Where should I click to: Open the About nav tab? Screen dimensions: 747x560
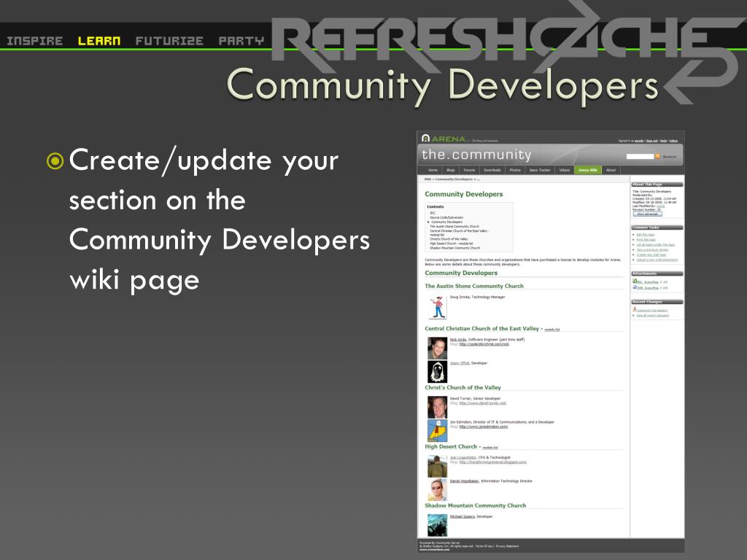point(611,170)
